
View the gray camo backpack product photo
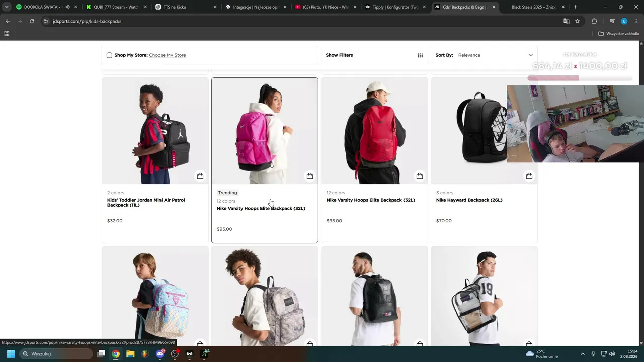pos(265,297)
